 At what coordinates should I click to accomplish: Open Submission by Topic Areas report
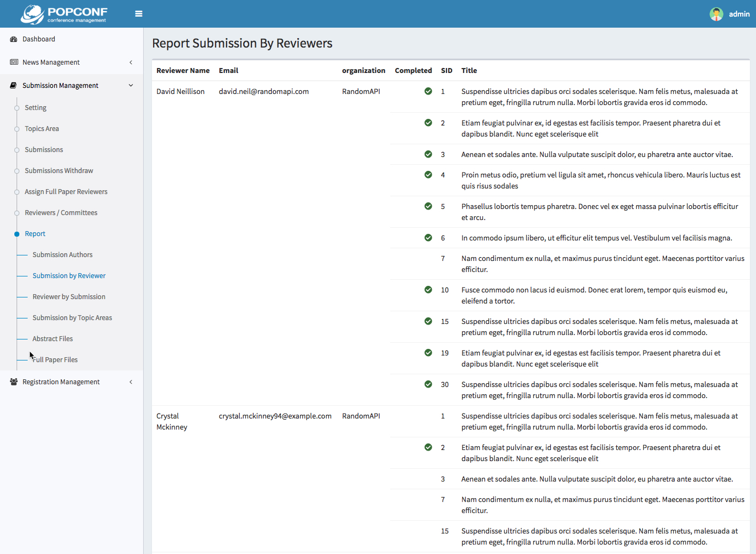click(x=72, y=318)
